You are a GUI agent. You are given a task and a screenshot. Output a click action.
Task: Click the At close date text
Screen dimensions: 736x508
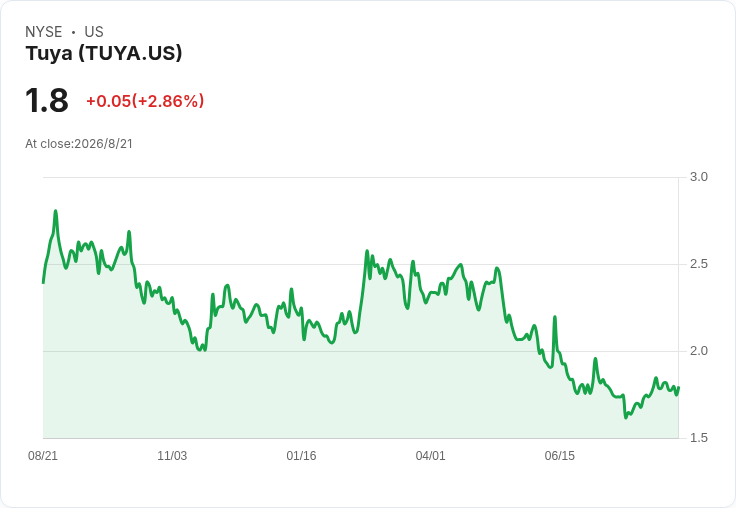[x=79, y=144]
